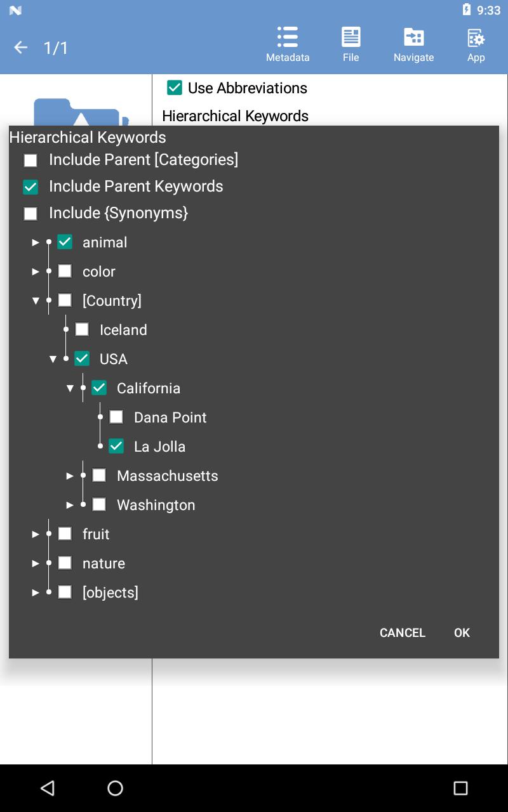Collapse the [Country] tree node
This screenshot has height=812, width=508.
(36, 301)
